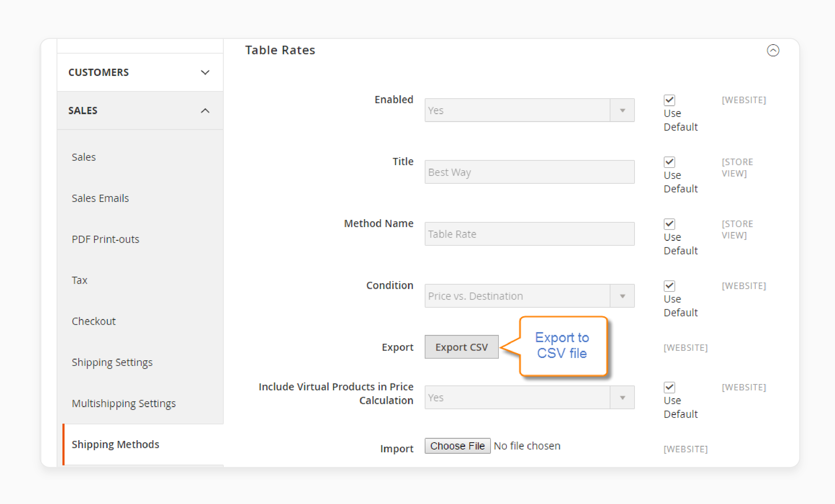Open Tax settings
The image size is (835, 504).
point(80,280)
